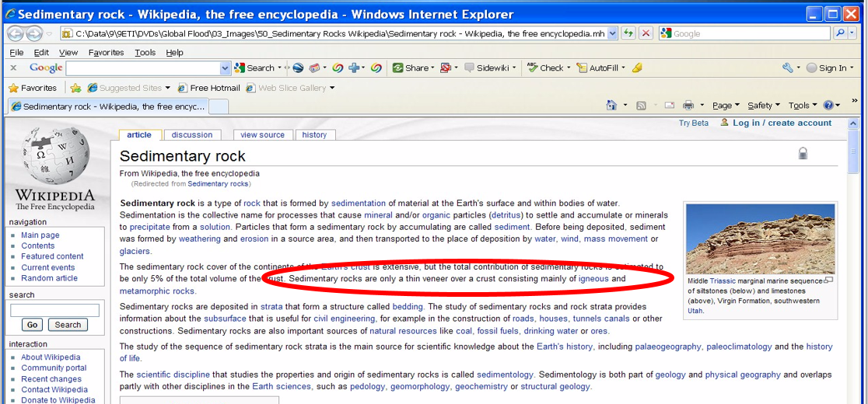Open a new browser tab
The height and width of the screenshot is (404, 868).
(x=219, y=106)
